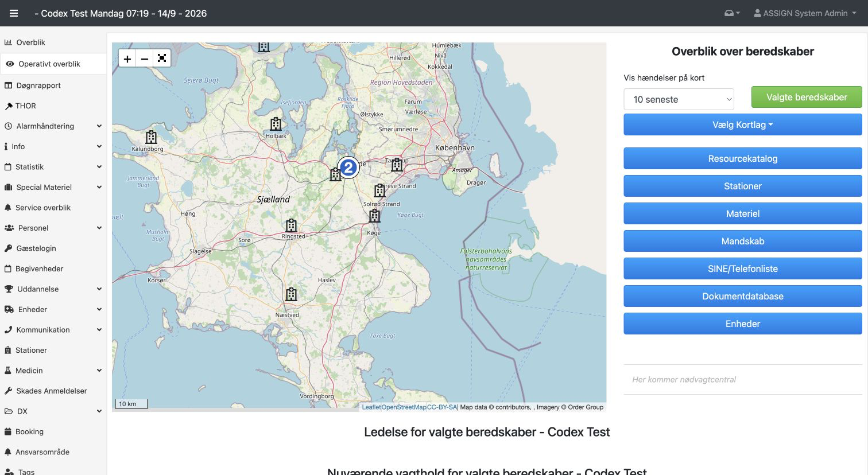This screenshot has height=475, width=868.
Task: Click the Materiel button
Action: (743, 213)
